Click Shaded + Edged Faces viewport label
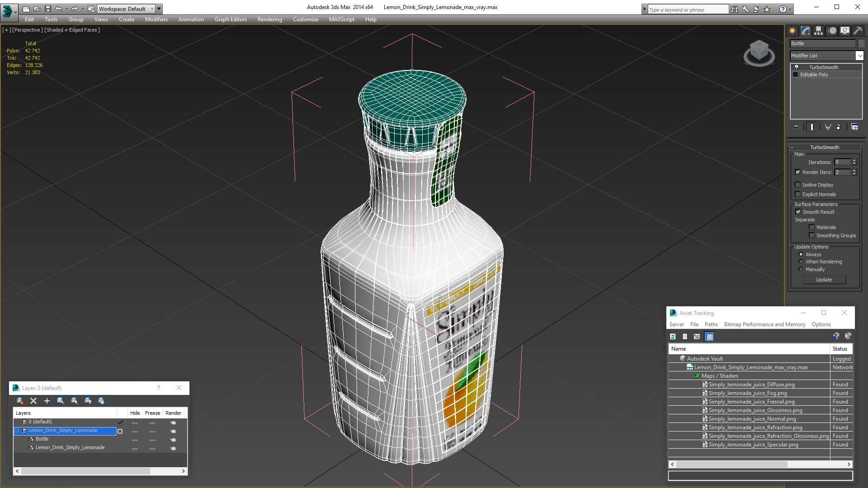 coord(72,30)
